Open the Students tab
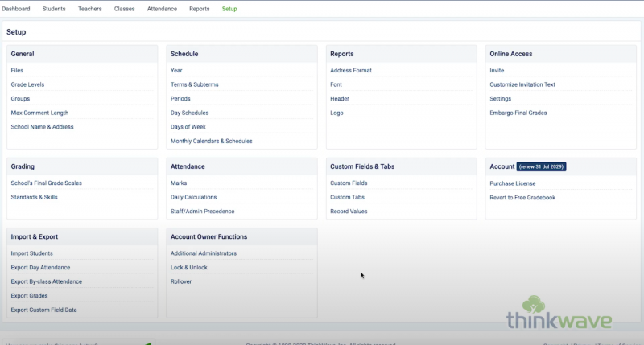This screenshot has height=345, width=644. click(x=54, y=9)
